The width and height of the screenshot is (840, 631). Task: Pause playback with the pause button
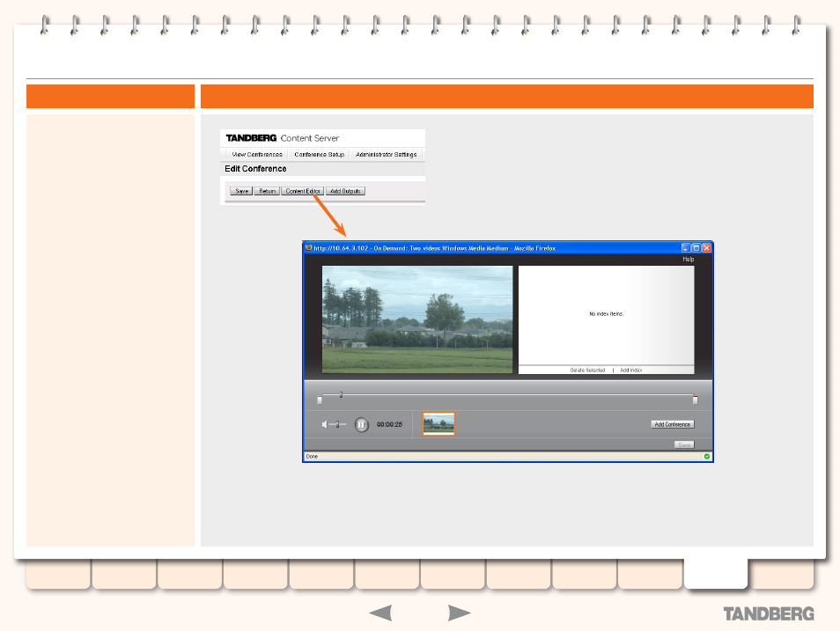[x=362, y=425]
